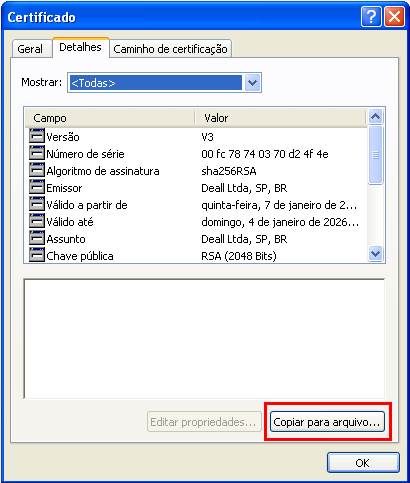Select the Algoritmo de assinatura field icon
The height and width of the screenshot is (483, 410).
[x=37, y=170]
